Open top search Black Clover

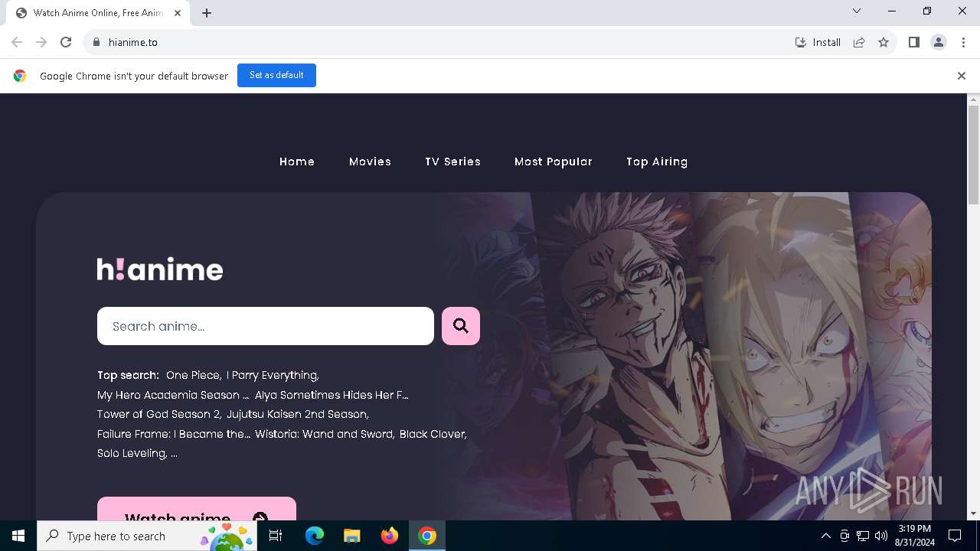(x=433, y=434)
